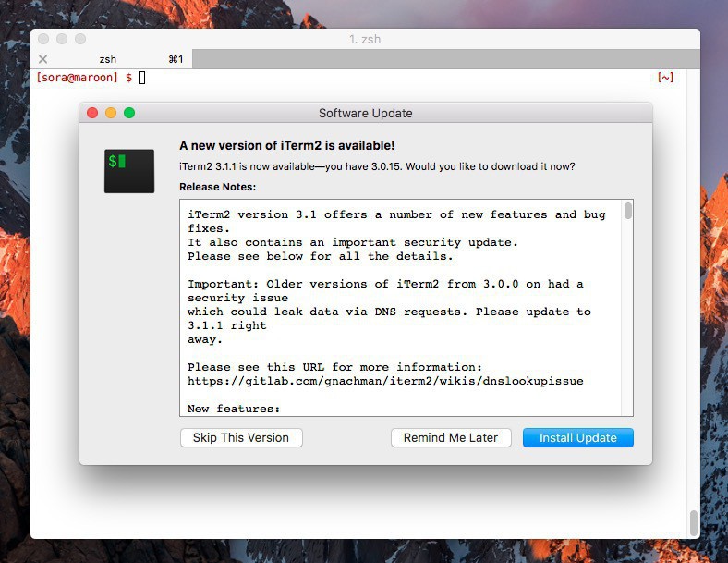Click the terminal cursor block
This screenshot has width=728, height=563.
click(x=142, y=78)
